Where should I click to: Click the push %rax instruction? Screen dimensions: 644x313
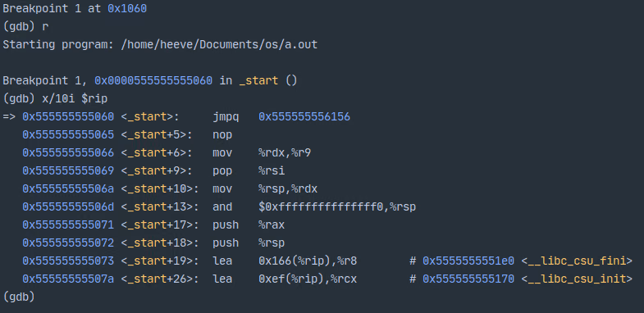[249, 225]
